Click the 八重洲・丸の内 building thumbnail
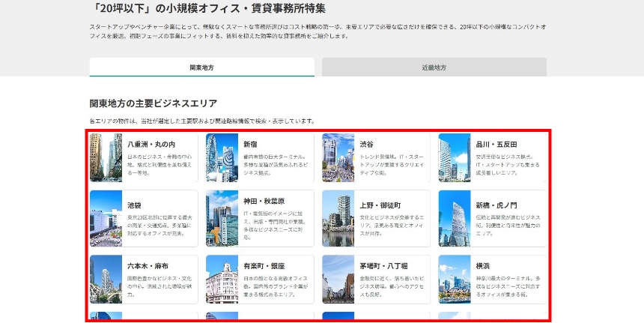 (x=106, y=157)
